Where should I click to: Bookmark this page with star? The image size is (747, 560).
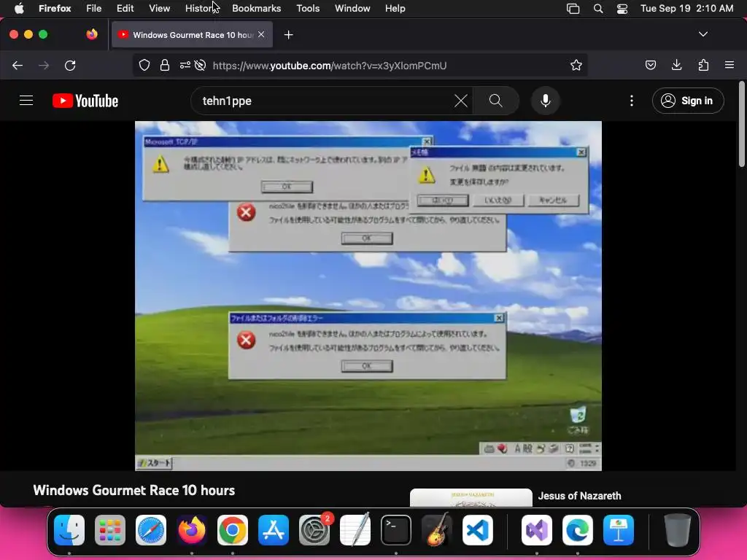coord(576,65)
